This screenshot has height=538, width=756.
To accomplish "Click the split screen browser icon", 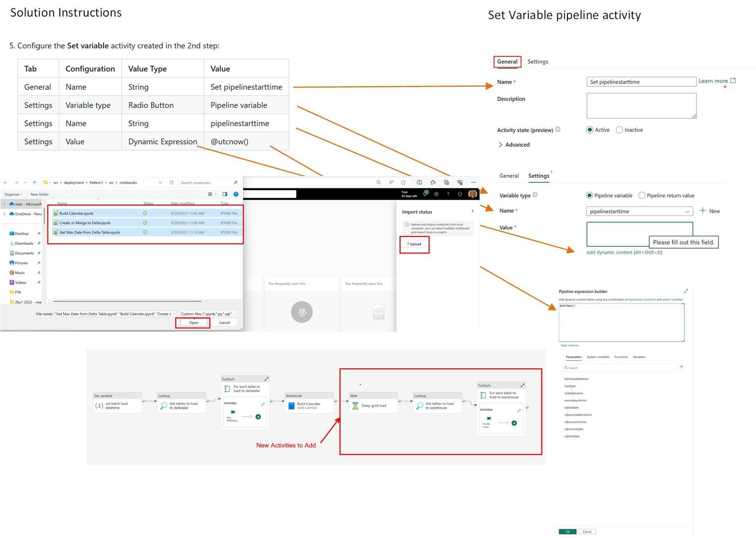I will pos(419,182).
